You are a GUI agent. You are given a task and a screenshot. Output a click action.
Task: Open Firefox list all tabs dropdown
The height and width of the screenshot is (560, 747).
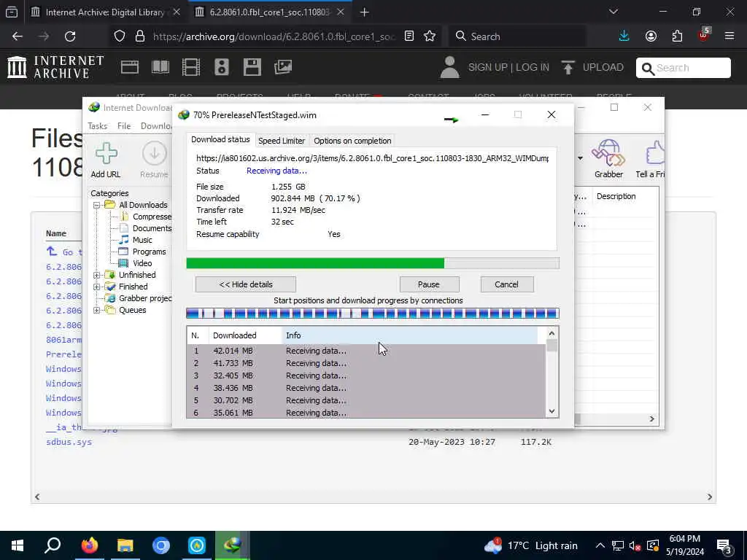[x=613, y=12]
